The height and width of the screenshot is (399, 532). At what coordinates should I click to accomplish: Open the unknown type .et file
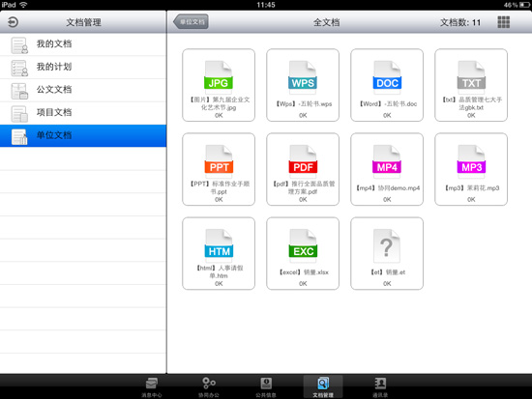(x=387, y=253)
